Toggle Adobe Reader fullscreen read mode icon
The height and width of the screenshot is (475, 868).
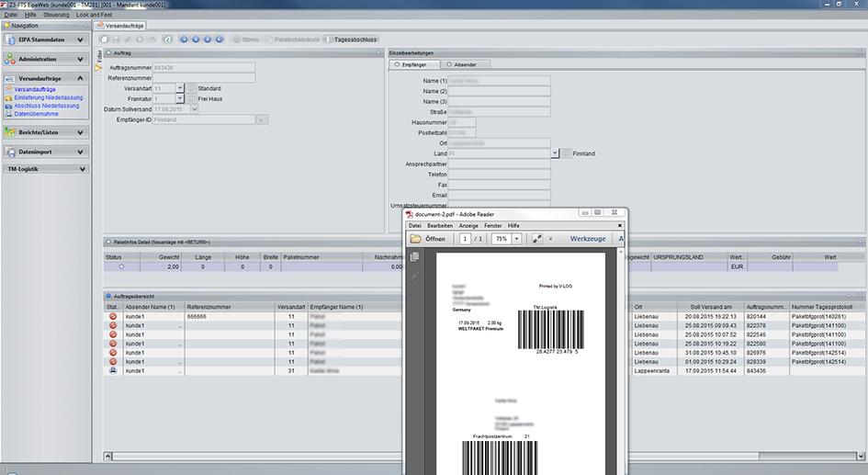537,239
